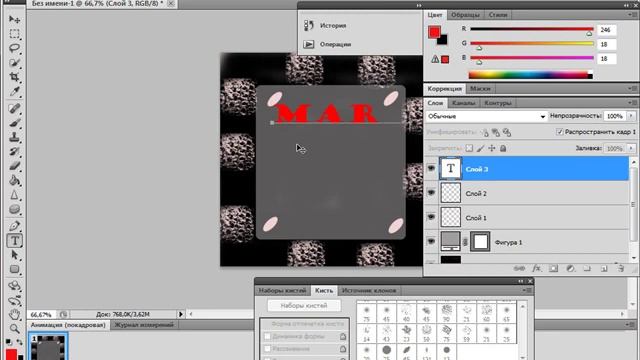Screen dimensions: 640x360
Task: Select the History Brush tool
Action: (x=14, y=151)
